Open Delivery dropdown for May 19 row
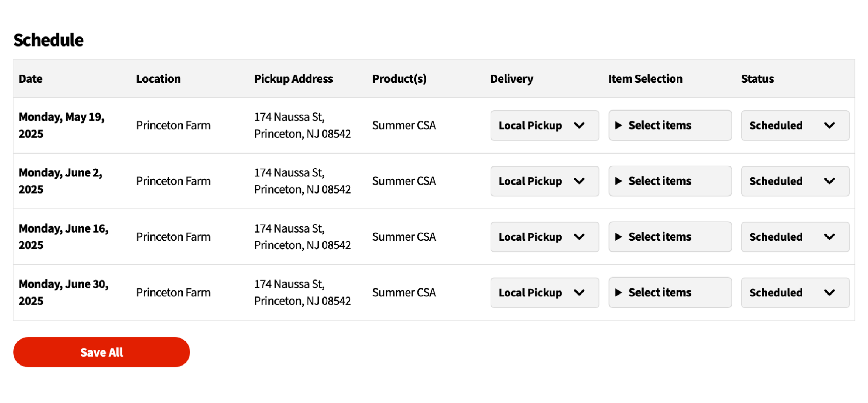This screenshot has height=403, width=868. click(x=544, y=126)
